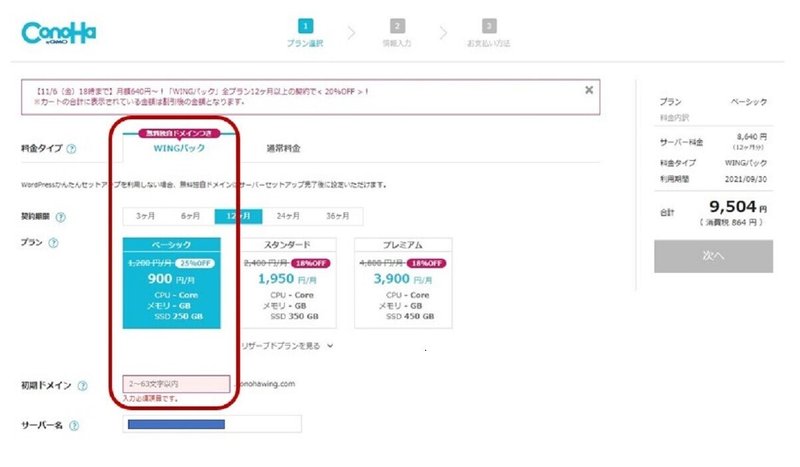The image size is (800, 467).
Task: Select step 1 plan selection indicator
Action: pos(305,33)
